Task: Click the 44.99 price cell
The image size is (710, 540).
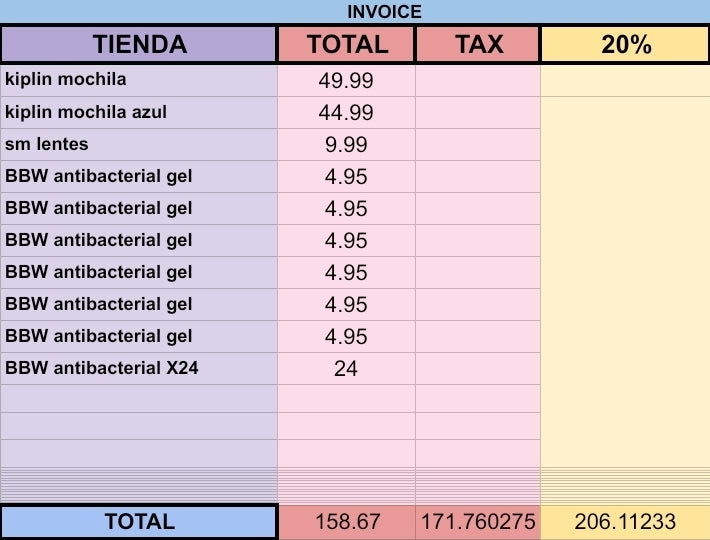Action: [346, 112]
